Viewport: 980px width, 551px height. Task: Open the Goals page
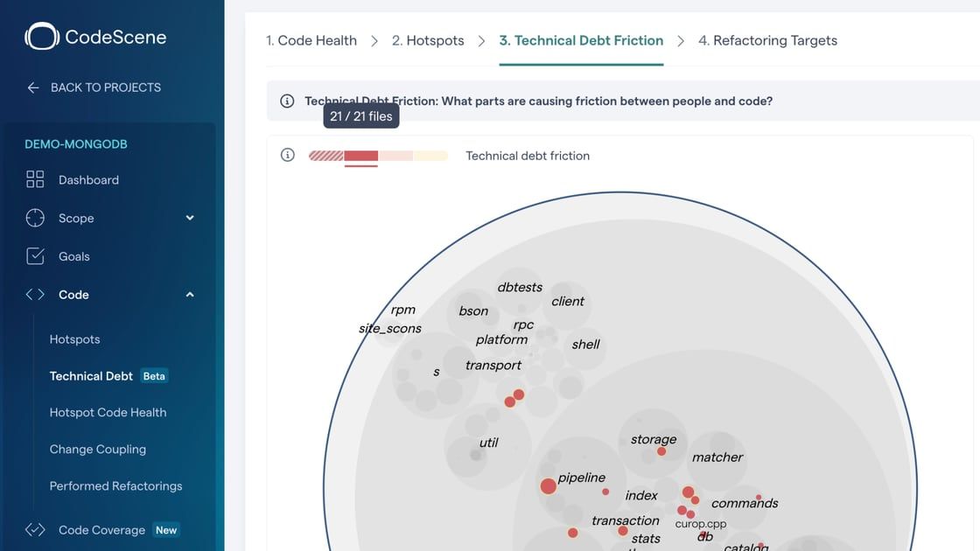[x=73, y=256]
